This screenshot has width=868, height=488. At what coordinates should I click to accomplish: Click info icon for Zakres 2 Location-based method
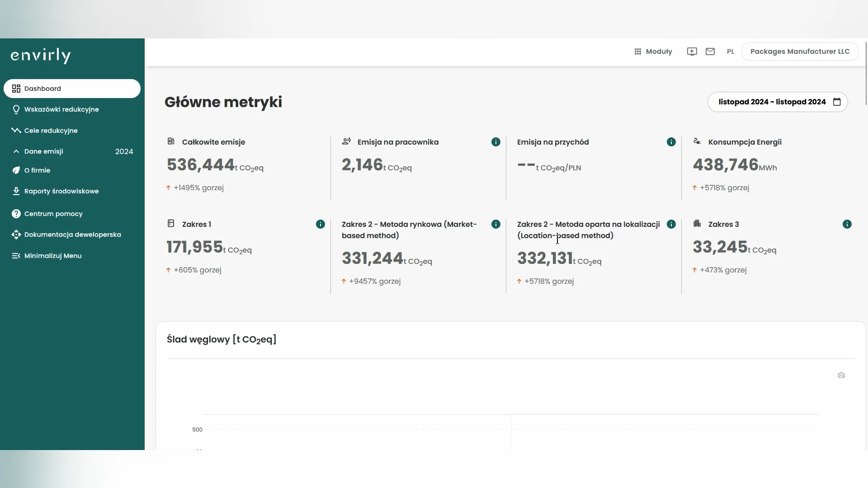671,224
